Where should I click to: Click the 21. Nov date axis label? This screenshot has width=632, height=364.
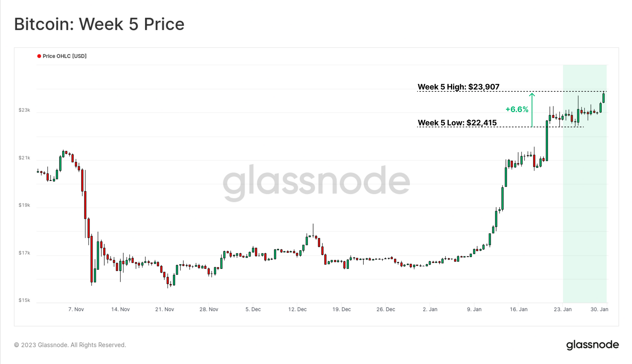click(x=165, y=309)
